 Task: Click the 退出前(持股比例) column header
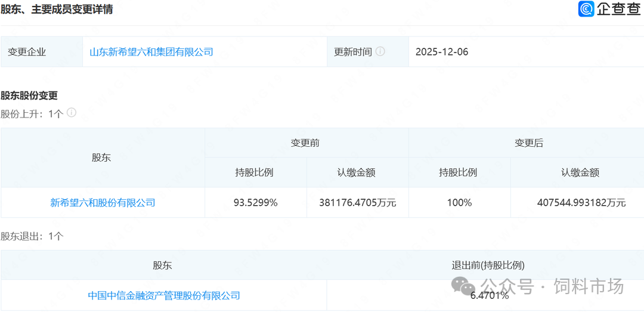[x=488, y=265]
